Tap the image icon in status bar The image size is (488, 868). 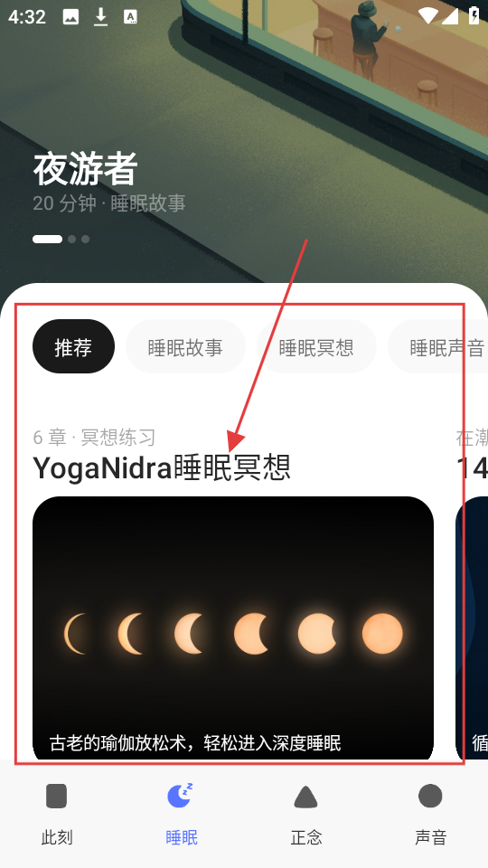70,17
